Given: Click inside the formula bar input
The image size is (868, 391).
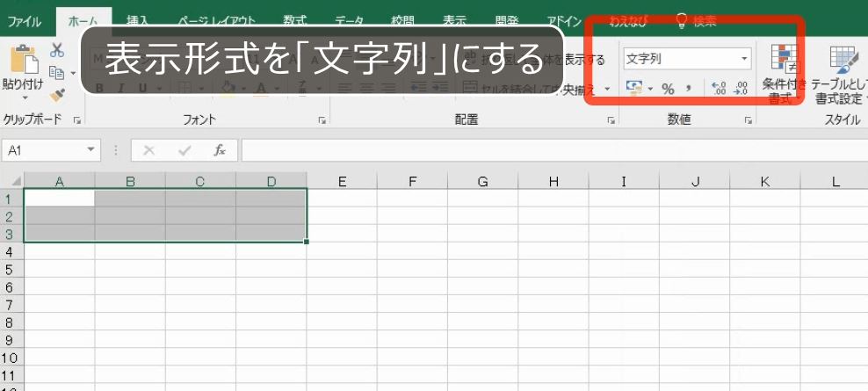Looking at the screenshot, I should click(x=554, y=150).
